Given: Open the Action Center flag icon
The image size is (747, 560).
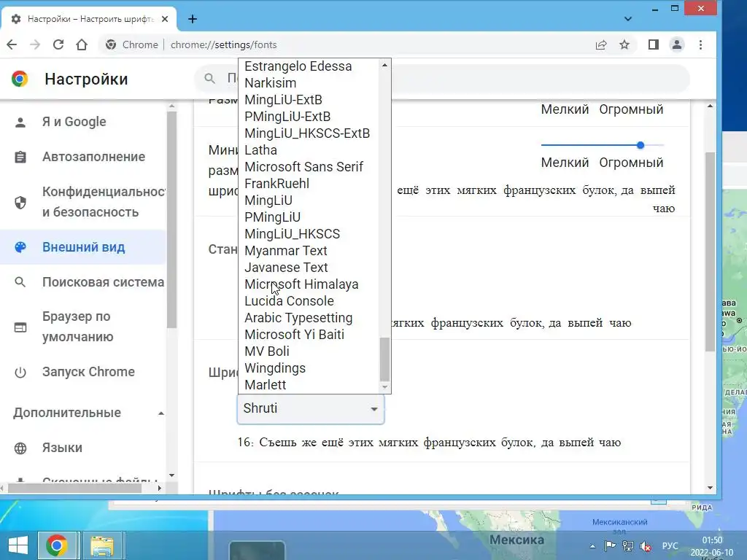Looking at the screenshot, I should coord(610,545).
